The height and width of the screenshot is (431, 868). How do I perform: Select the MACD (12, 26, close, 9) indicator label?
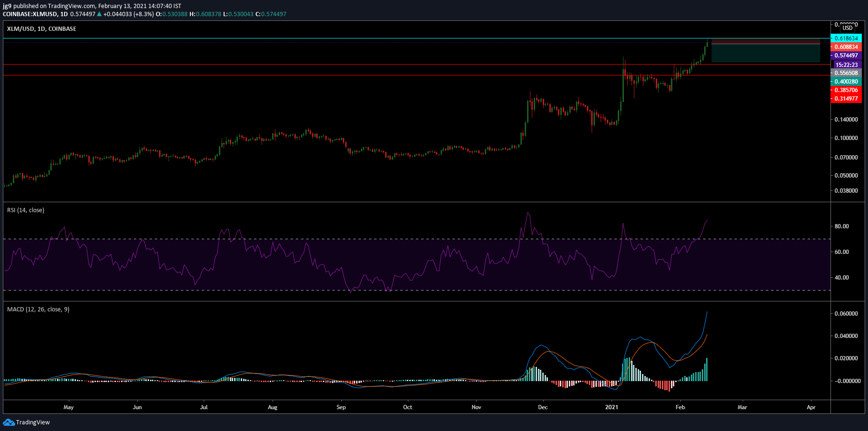coord(38,309)
